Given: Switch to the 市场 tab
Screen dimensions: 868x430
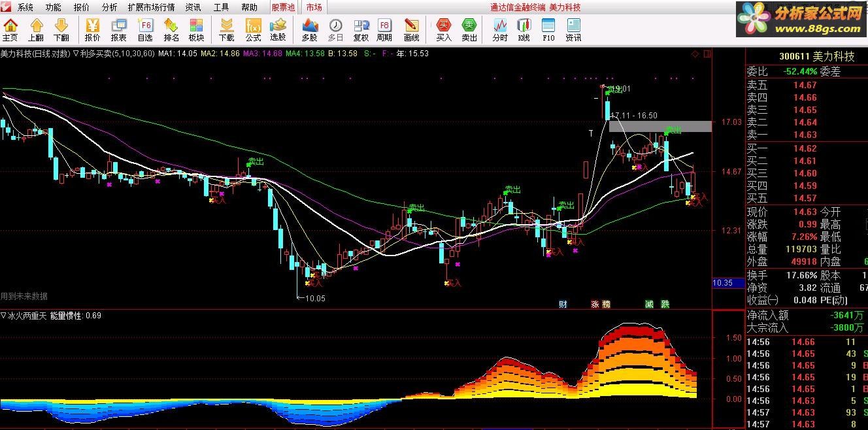Looking at the screenshot, I should click(314, 8).
